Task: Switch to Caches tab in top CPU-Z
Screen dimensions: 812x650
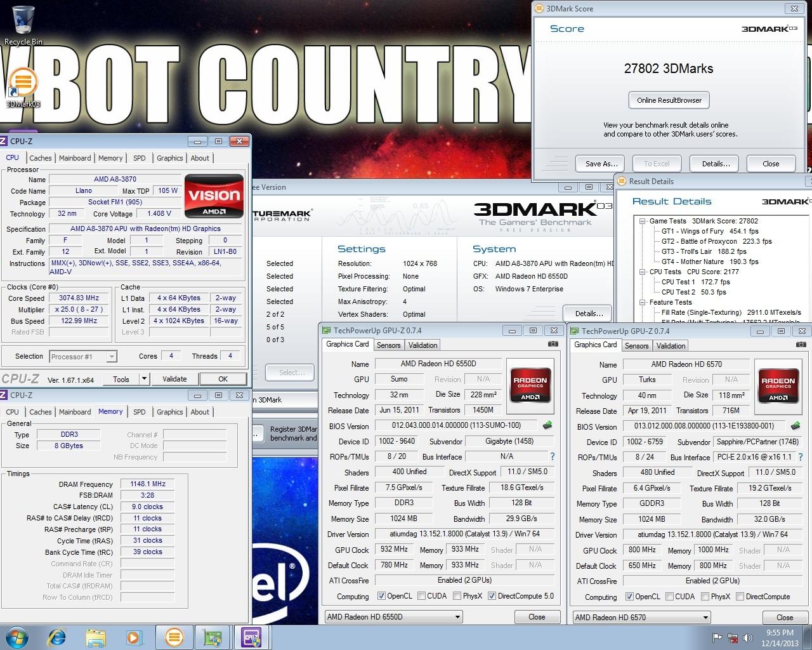Action: [40, 158]
